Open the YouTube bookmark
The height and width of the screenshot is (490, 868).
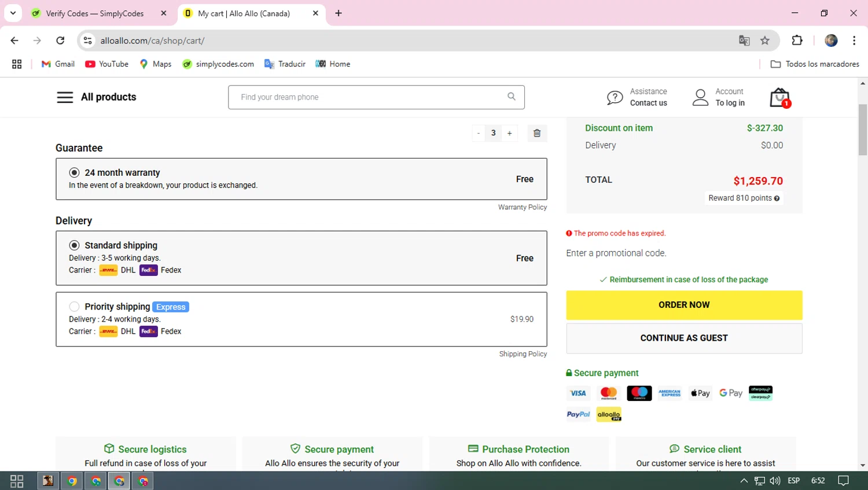107,64
